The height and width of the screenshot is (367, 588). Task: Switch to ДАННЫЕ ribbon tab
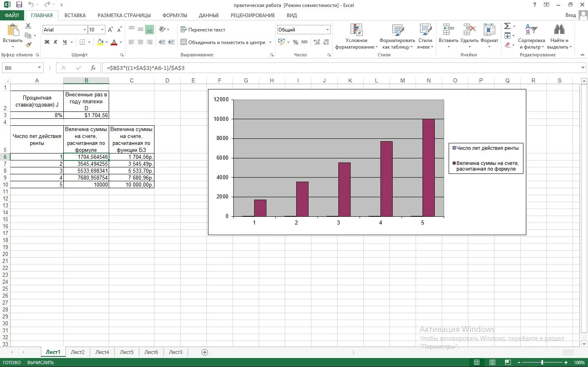click(x=209, y=15)
